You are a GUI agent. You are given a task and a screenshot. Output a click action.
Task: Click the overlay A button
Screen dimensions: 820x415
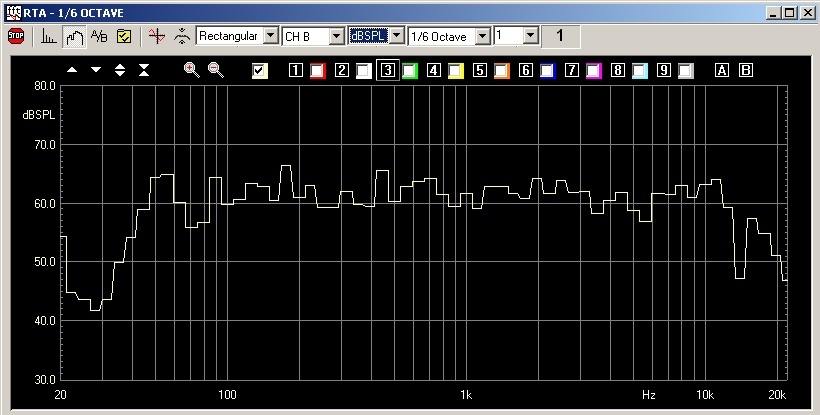722,70
